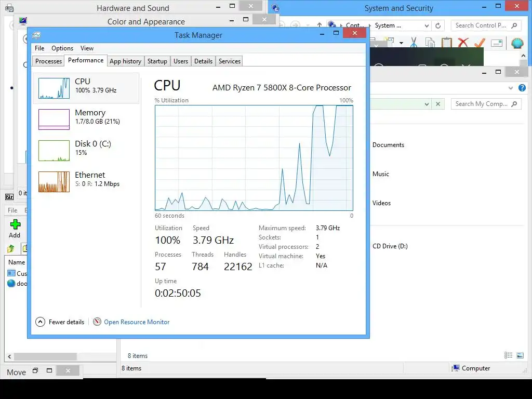The image size is (532, 399).
Task: Select the Videos folder
Action: point(381,203)
